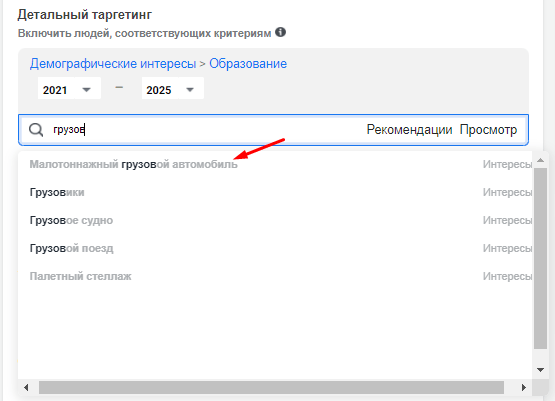The image size is (555, 401).
Task: Click the horizontal scrollbar right arrow
Action: [524, 388]
